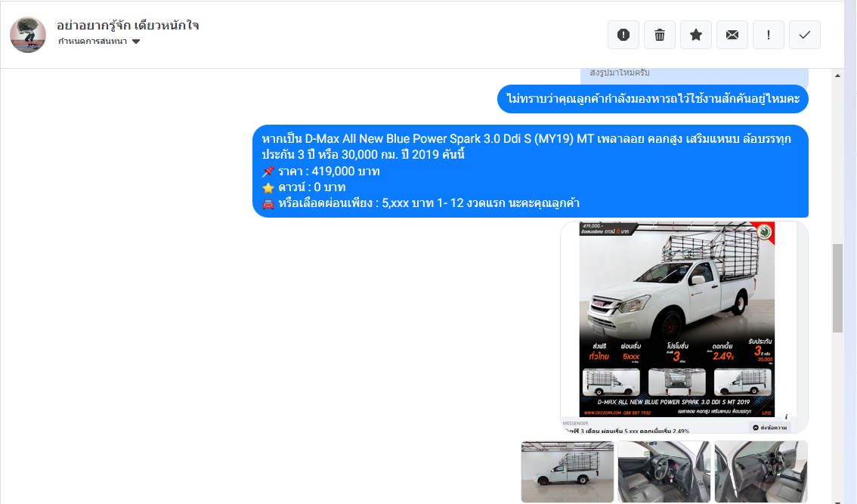Image resolution: width=857 pixels, height=504 pixels.
Task: Click the message asking about looking for a car
Action: (653, 99)
